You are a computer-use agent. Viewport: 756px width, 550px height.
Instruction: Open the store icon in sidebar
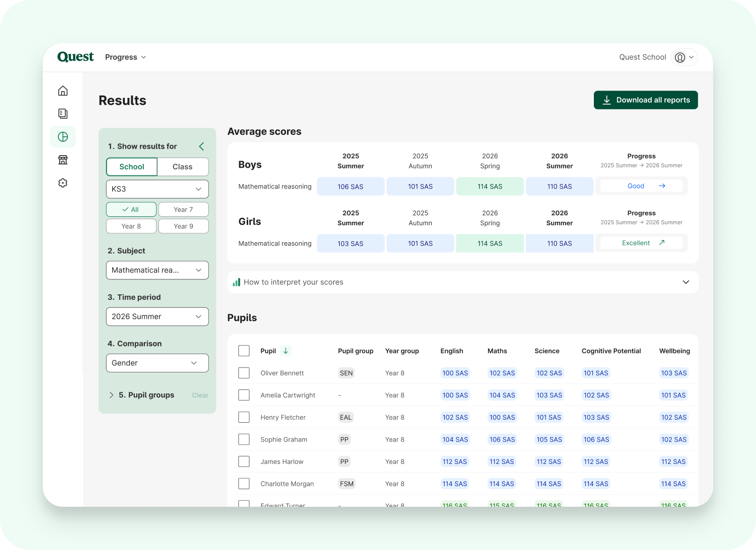(x=63, y=160)
